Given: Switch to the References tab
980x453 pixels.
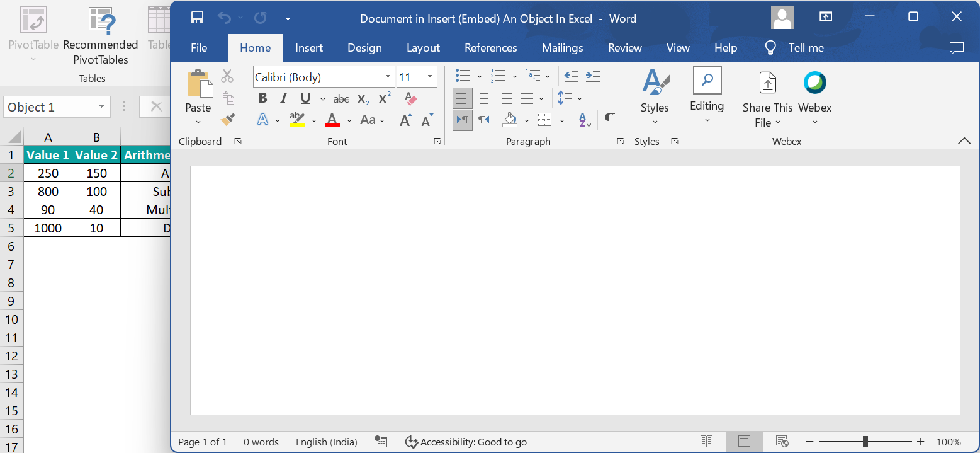Looking at the screenshot, I should point(490,48).
